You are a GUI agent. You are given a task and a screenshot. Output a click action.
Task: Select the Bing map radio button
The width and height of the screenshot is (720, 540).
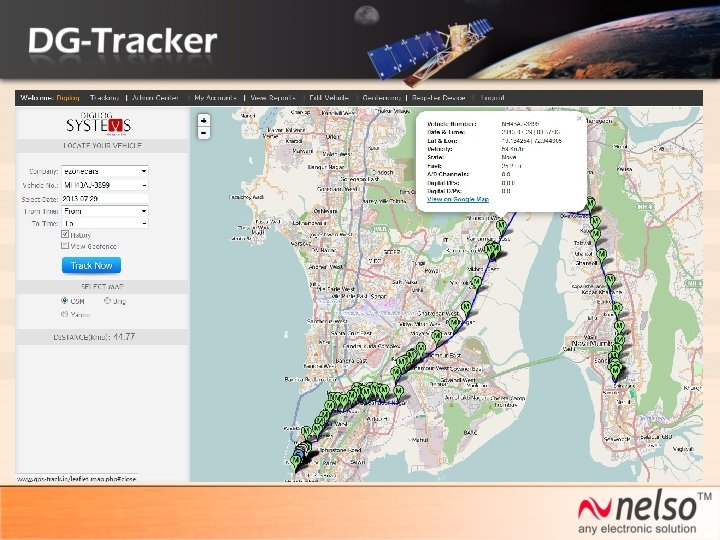click(107, 301)
